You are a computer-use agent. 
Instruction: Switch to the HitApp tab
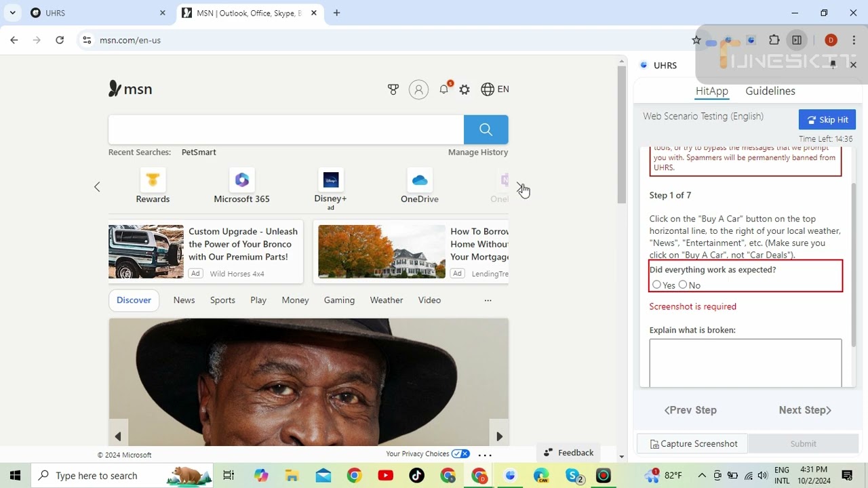pos(711,91)
